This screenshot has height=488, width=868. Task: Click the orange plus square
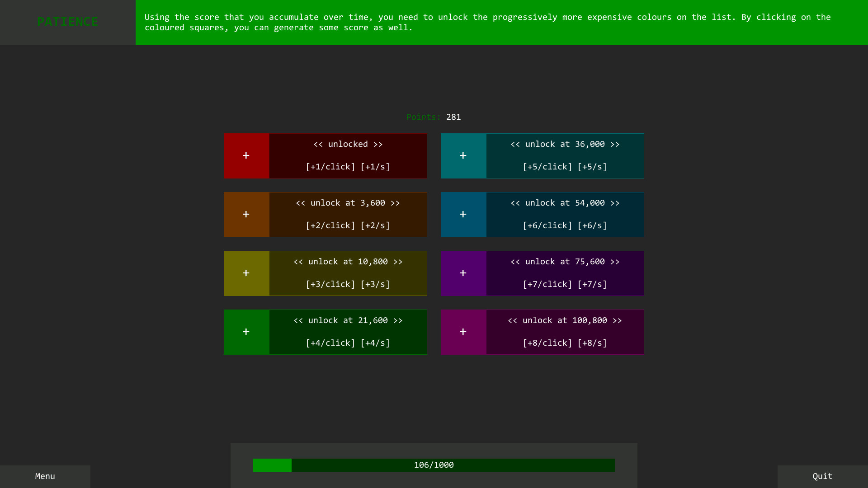tap(246, 215)
